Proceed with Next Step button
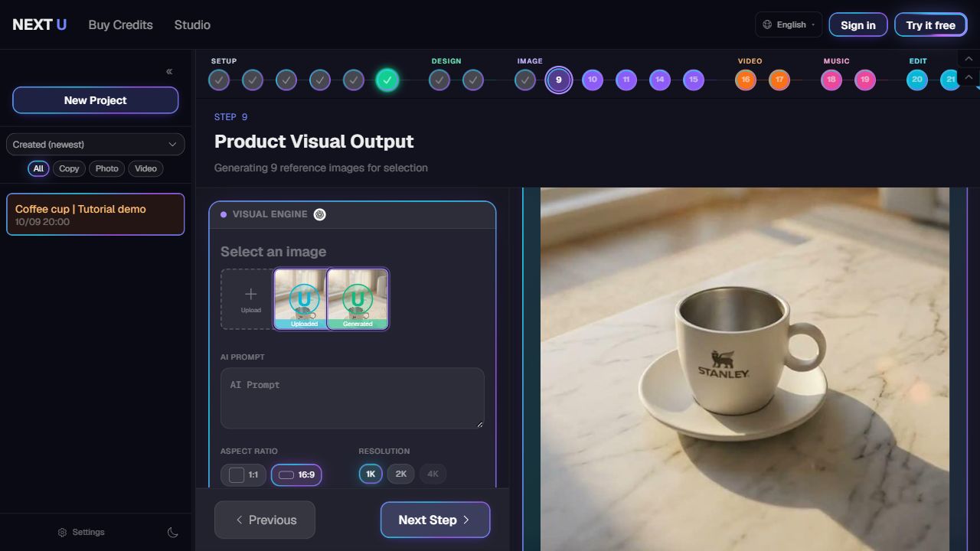The height and width of the screenshot is (551, 980). 435,520
